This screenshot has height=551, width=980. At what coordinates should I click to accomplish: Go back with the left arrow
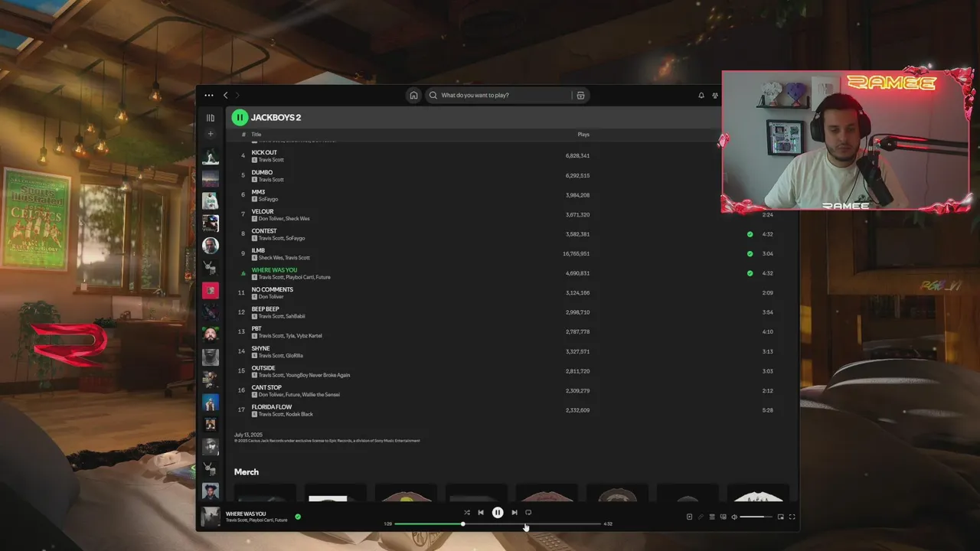pyautogui.click(x=225, y=95)
